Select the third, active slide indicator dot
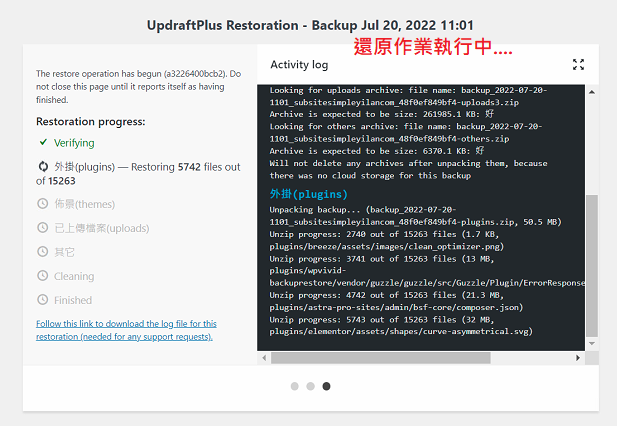Image resolution: width=617 pixels, height=426 pixels. (327, 386)
